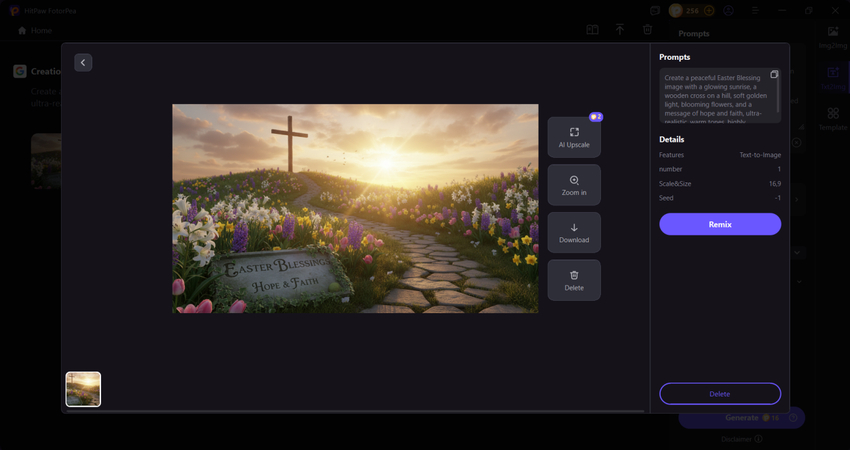
Task: Expand the dropdown chevron in the background settings panel
Action: pyautogui.click(x=797, y=252)
